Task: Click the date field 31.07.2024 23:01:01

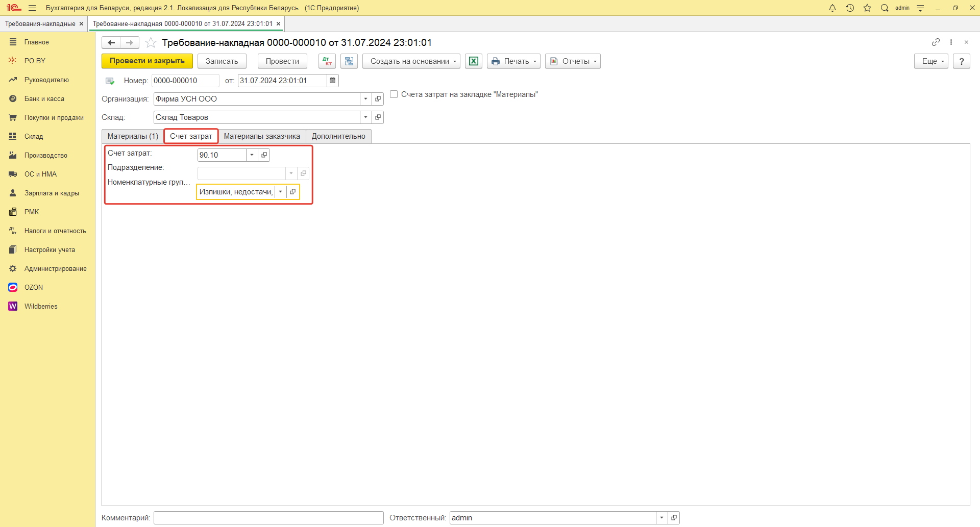Action: point(282,81)
